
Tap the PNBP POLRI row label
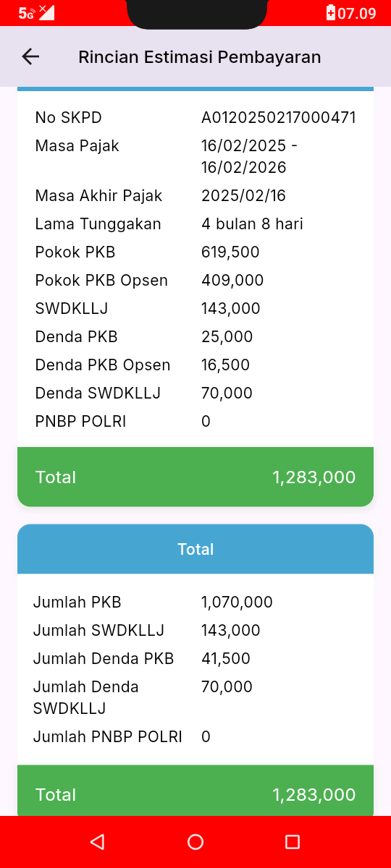[x=80, y=422]
